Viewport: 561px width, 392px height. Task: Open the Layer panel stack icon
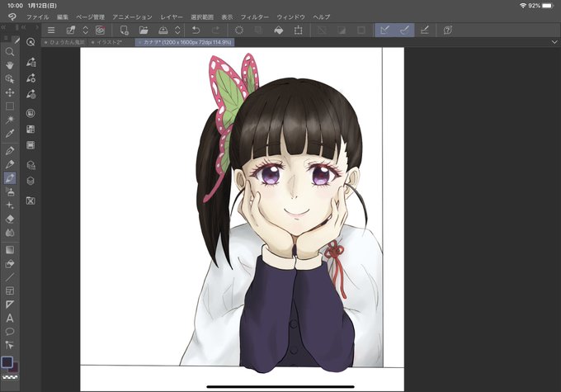click(x=31, y=181)
